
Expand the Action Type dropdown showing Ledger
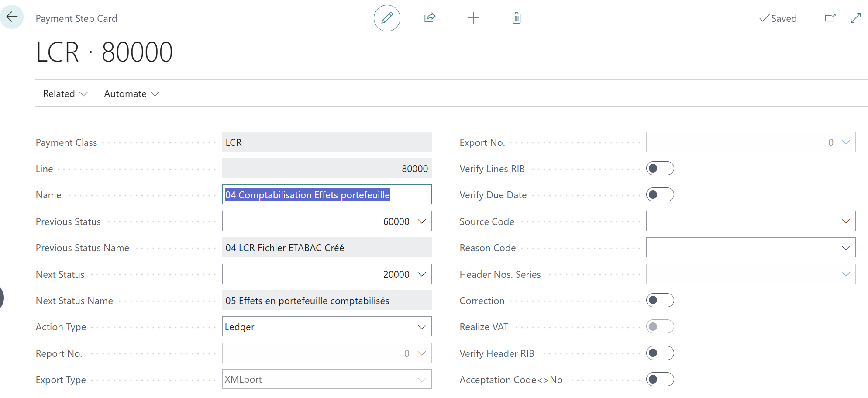point(421,326)
